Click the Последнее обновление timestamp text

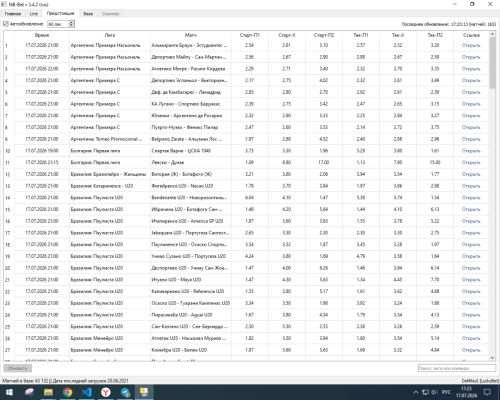449,24
